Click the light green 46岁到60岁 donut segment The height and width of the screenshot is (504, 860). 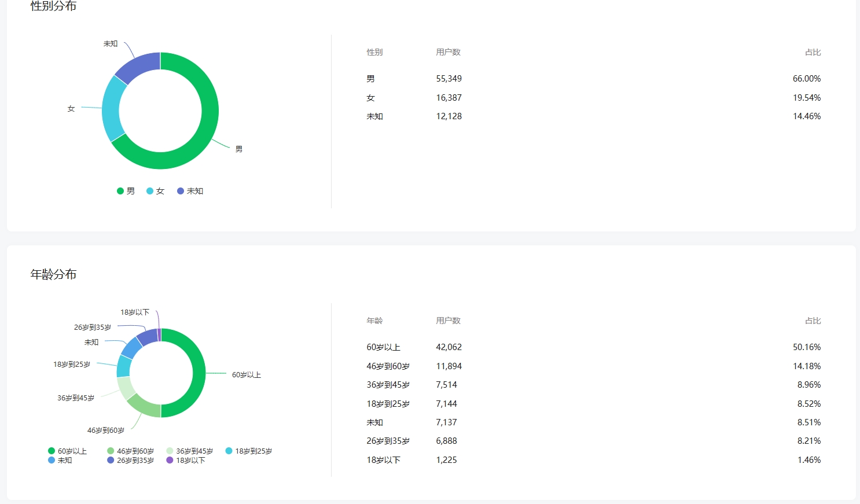pos(144,406)
